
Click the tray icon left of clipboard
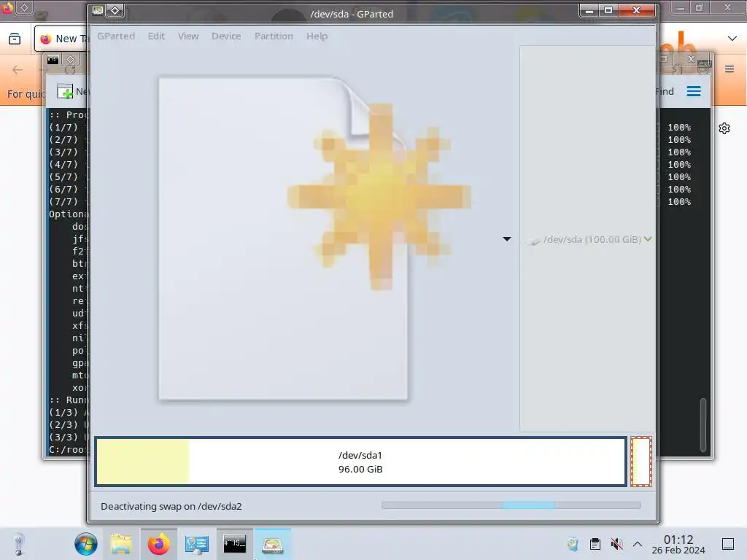click(573, 544)
